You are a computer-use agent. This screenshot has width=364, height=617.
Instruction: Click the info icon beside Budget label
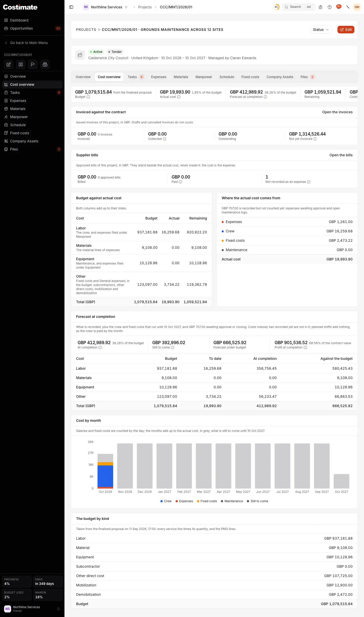pyautogui.click(x=88, y=97)
